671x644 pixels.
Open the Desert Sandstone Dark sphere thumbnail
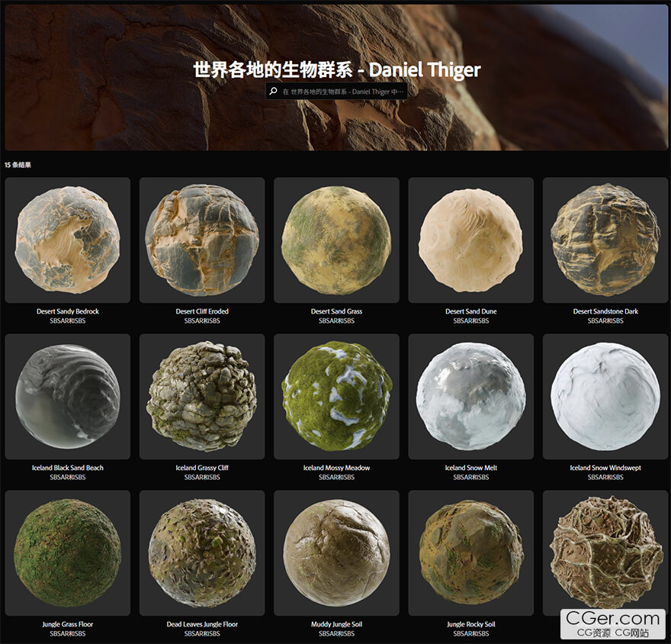coord(605,240)
